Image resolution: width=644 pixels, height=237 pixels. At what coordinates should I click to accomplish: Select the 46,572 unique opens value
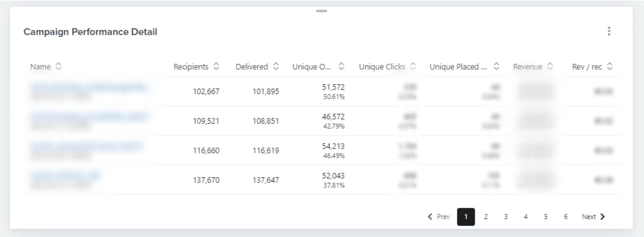point(333,116)
